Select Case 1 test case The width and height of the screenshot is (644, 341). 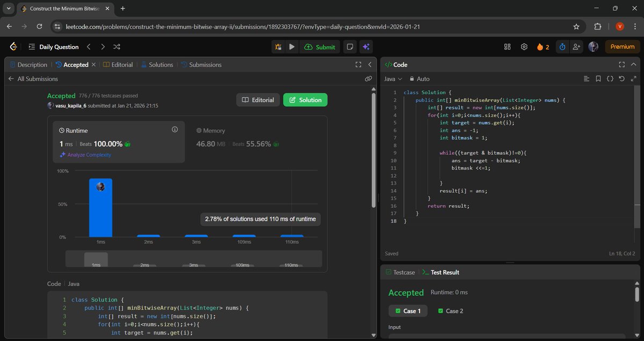[408, 311]
